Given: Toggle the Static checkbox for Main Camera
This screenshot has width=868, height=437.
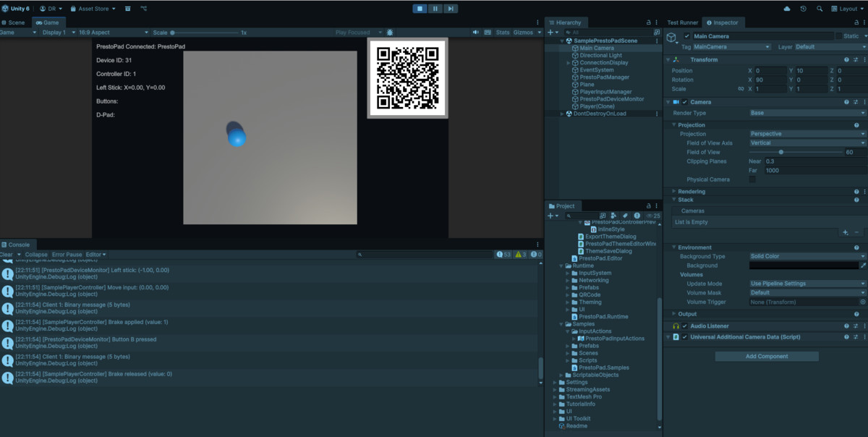Looking at the screenshot, I should (x=840, y=36).
